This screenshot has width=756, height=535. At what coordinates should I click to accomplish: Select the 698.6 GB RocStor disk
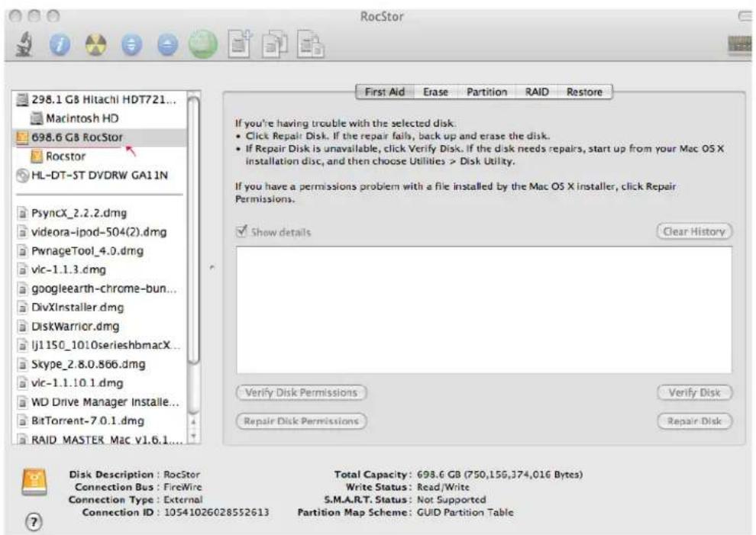coord(99,137)
